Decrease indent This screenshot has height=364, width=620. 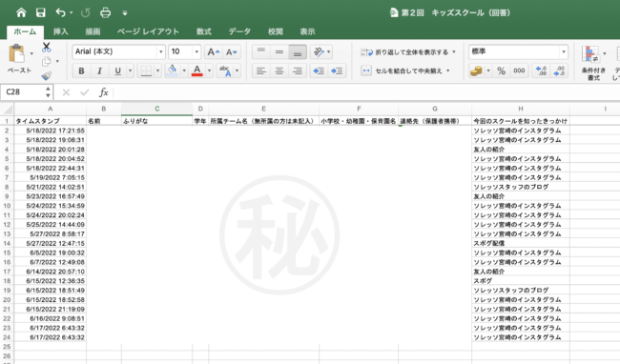pyautogui.click(x=319, y=71)
